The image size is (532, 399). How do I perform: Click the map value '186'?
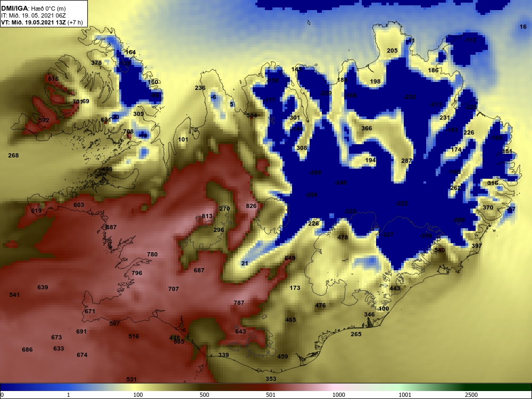433,70
